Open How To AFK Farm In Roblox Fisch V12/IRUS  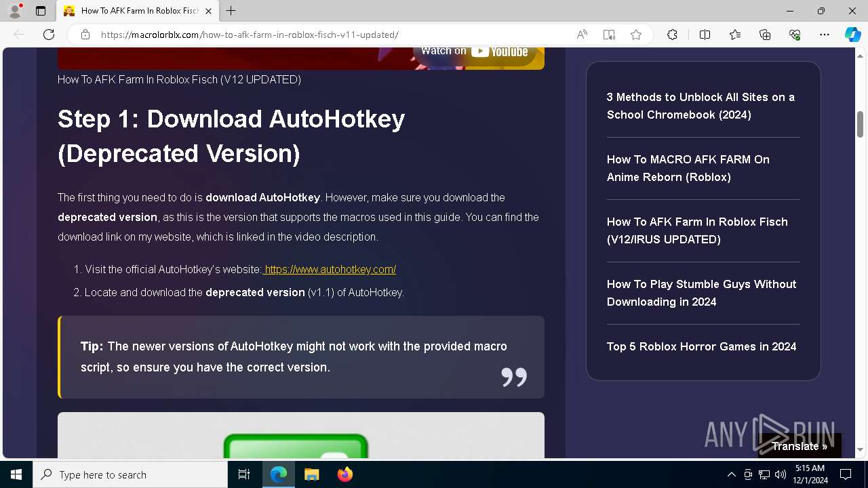tap(697, 230)
